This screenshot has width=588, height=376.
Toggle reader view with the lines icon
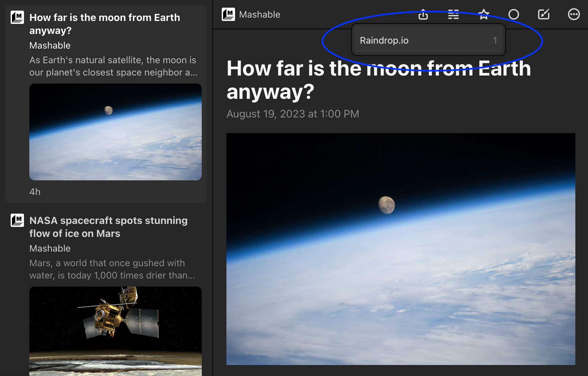[x=453, y=15]
